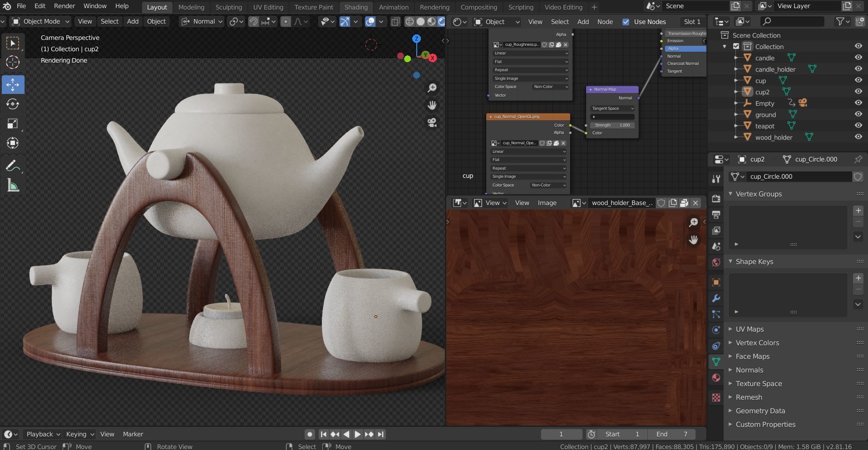Click the outliner search field
Image resolution: width=868 pixels, height=450 pixels.
(793, 21)
